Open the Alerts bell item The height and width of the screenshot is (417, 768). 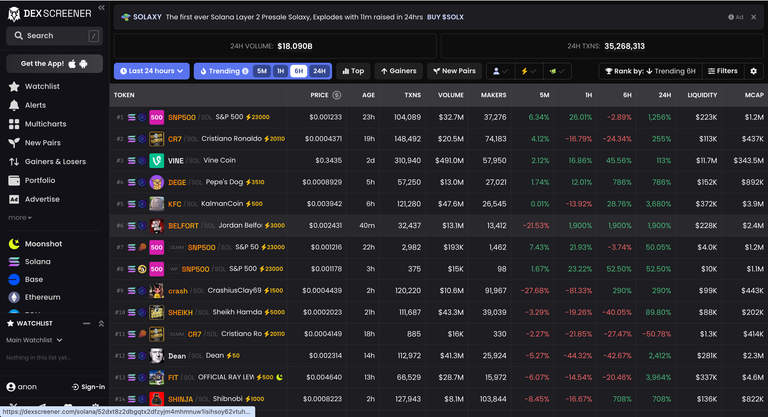tap(27, 105)
